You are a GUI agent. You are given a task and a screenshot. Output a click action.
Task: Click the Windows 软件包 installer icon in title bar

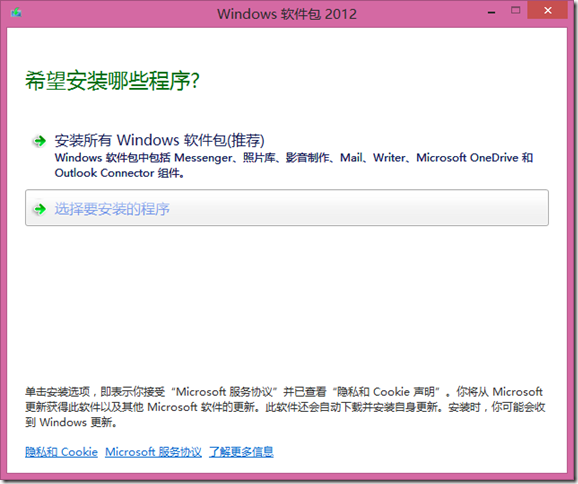click(16, 13)
